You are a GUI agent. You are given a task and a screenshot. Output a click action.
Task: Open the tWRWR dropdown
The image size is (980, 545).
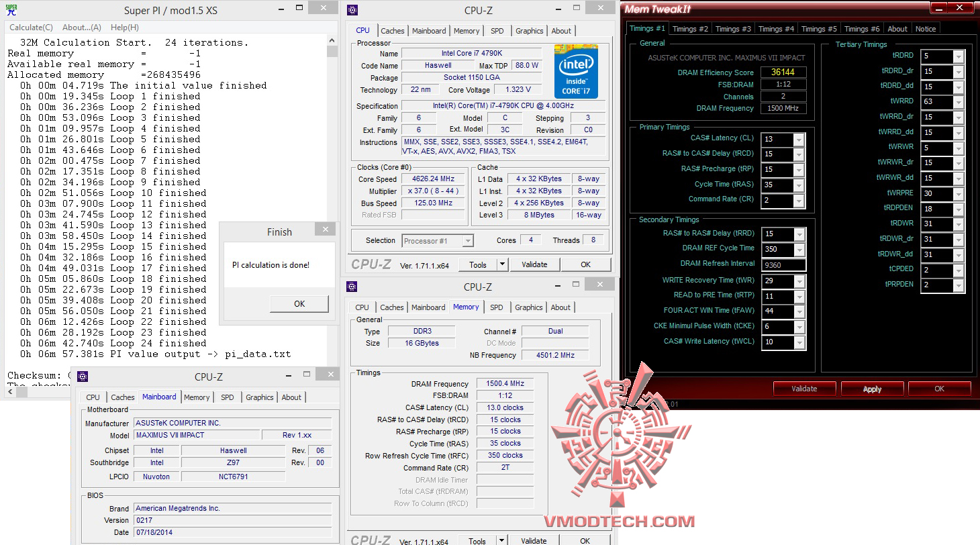tap(959, 148)
